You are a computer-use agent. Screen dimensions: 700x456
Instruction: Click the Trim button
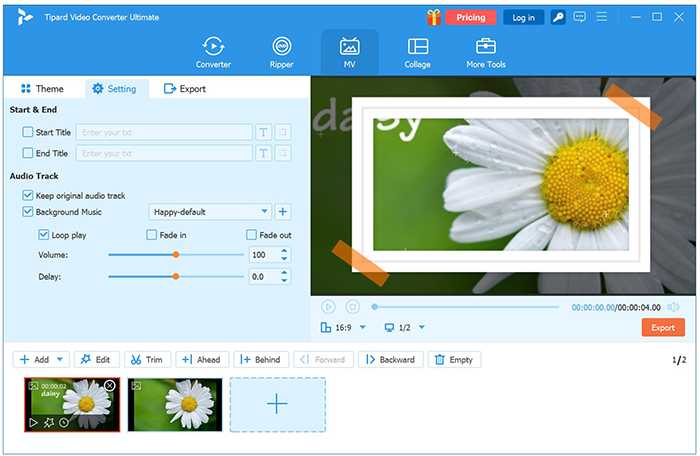145,360
